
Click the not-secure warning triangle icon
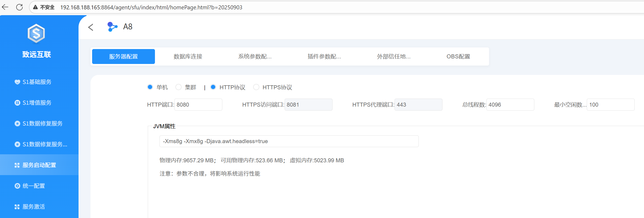click(x=35, y=7)
